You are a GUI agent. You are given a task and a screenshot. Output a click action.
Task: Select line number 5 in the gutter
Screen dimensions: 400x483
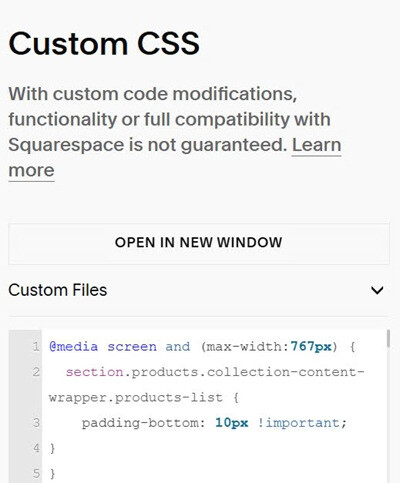tap(36, 473)
